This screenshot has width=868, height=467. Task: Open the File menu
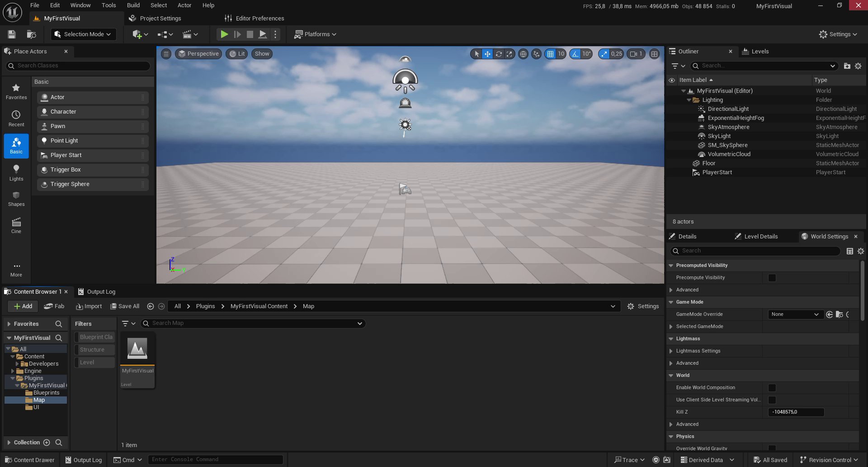point(35,5)
